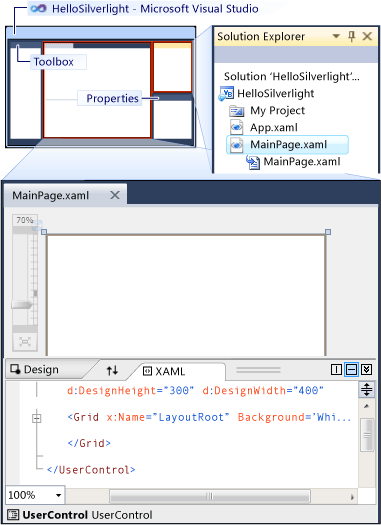Click the HelloSilverlight VB project icon
This screenshot has width=381, height=525.
click(226, 93)
